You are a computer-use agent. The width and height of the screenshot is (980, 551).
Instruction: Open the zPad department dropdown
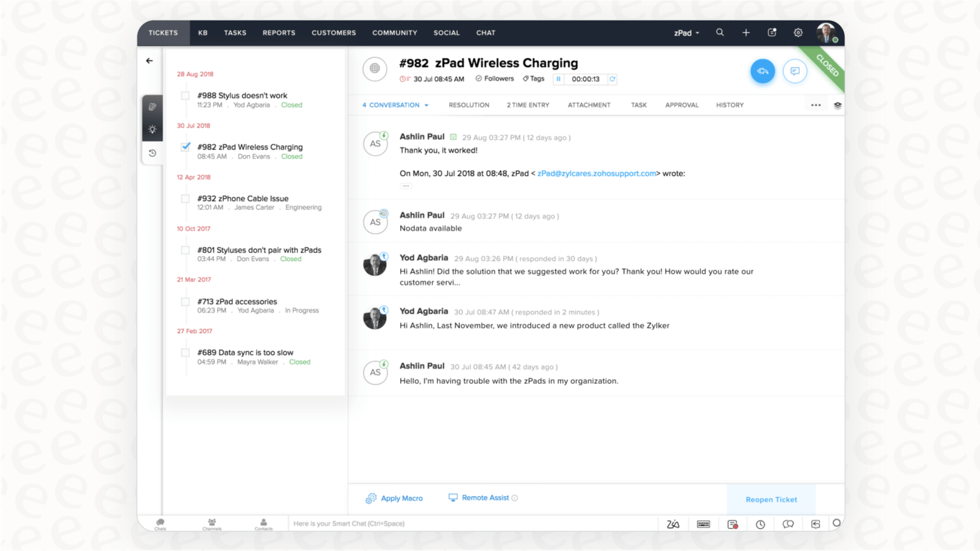coord(687,33)
